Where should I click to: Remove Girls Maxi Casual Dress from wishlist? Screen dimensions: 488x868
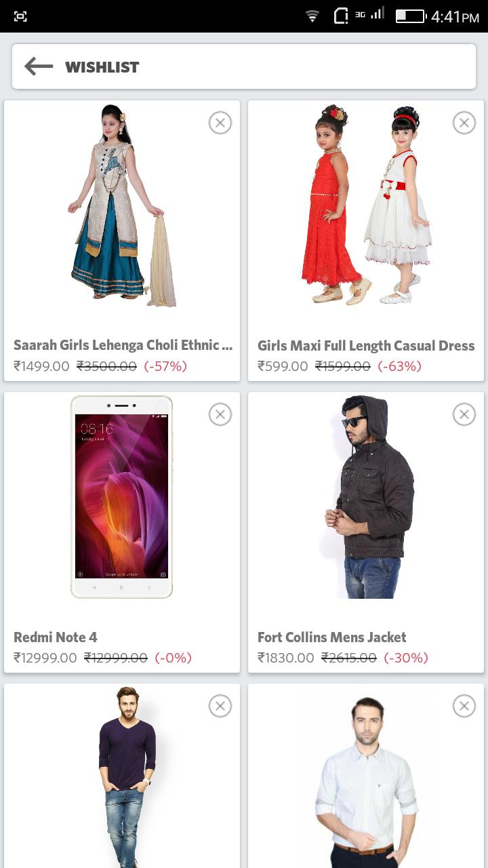click(464, 123)
